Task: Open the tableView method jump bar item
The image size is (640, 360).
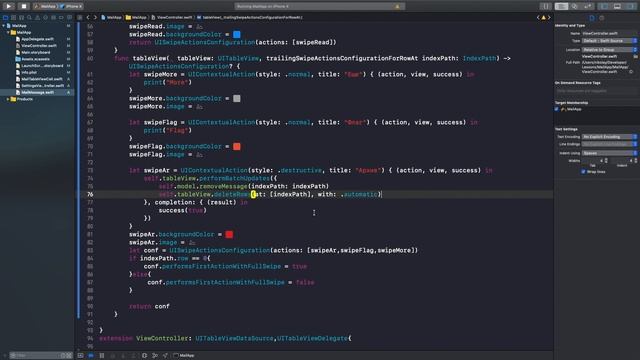Action: 250,18
